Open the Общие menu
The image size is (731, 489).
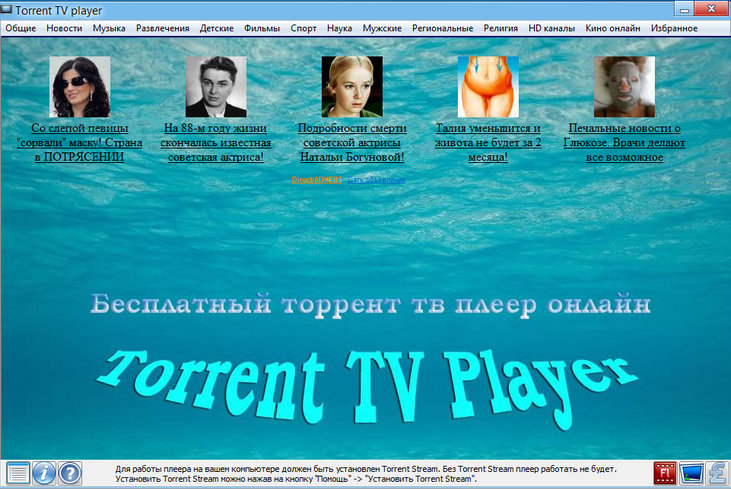coord(21,28)
